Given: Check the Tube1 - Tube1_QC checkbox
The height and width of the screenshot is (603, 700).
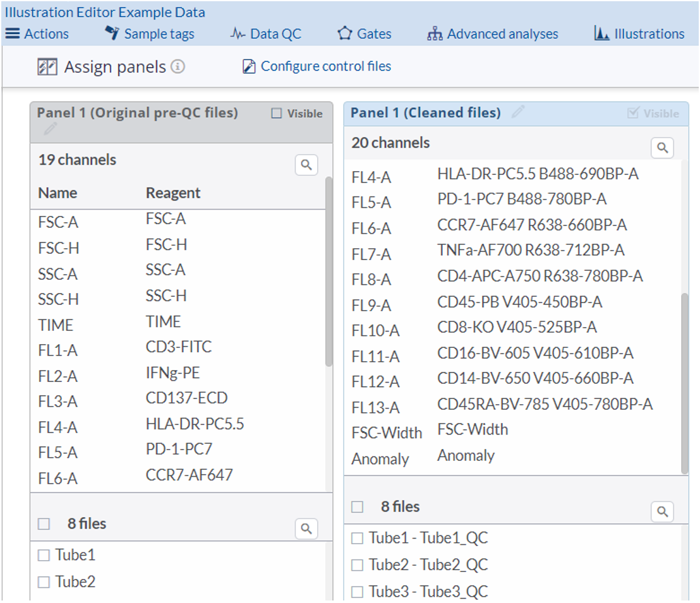Looking at the screenshot, I should click(357, 539).
